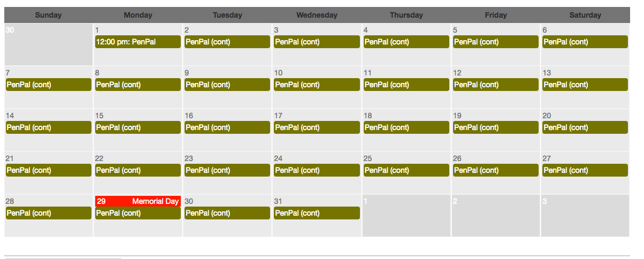Open PenPal (cont) event on the 2nd

pyautogui.click(x=227, y=42)
